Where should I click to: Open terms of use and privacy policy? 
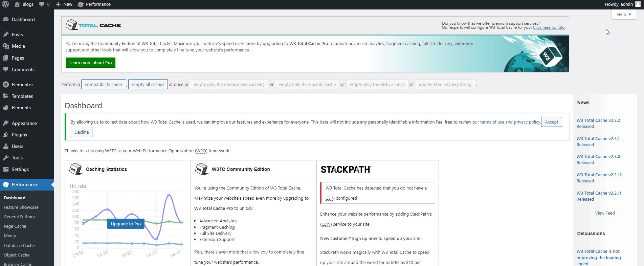pyautogui.click(x=510, y=122)
